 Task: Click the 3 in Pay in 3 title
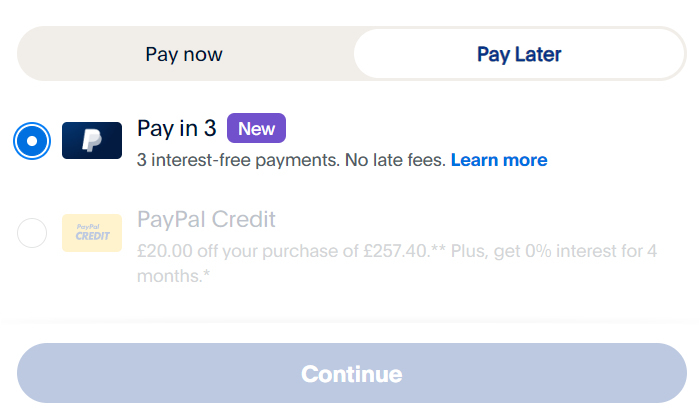tap(210, 129)
